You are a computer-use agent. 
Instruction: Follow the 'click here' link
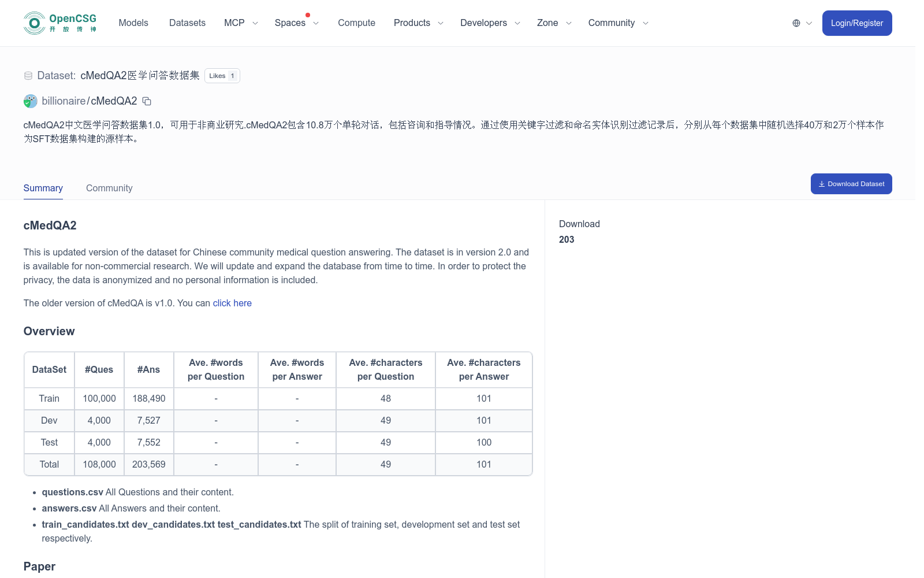(x=232, y=303)
